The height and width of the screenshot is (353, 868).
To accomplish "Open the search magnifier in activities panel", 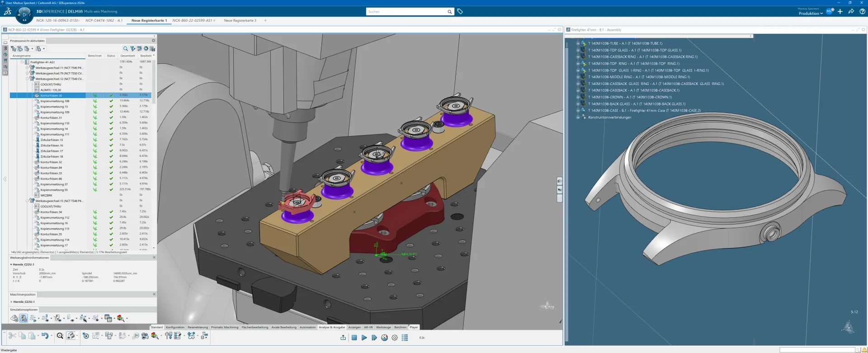I will [x=125, y=49].
